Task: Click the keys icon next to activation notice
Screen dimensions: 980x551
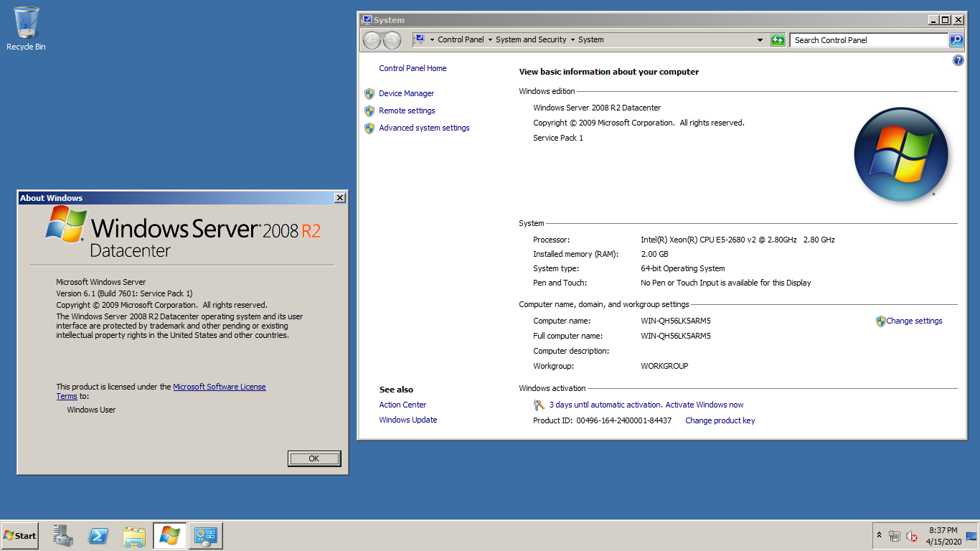Action: click(540, 405)
